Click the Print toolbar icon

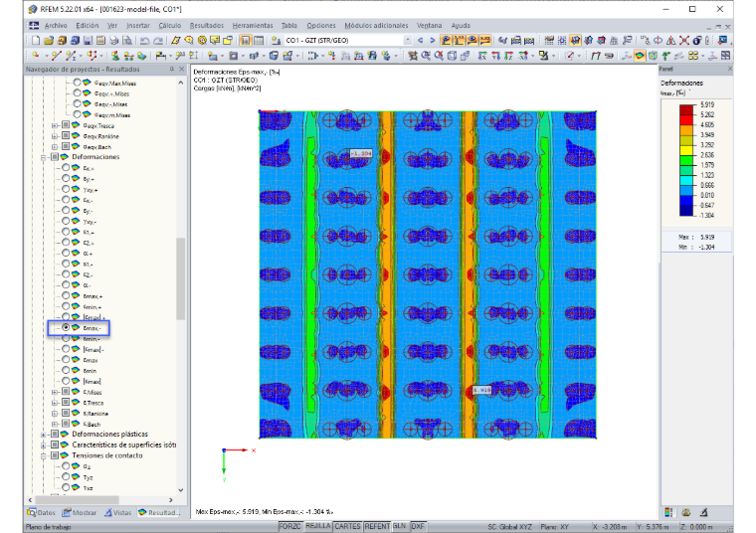click(113, 41)
